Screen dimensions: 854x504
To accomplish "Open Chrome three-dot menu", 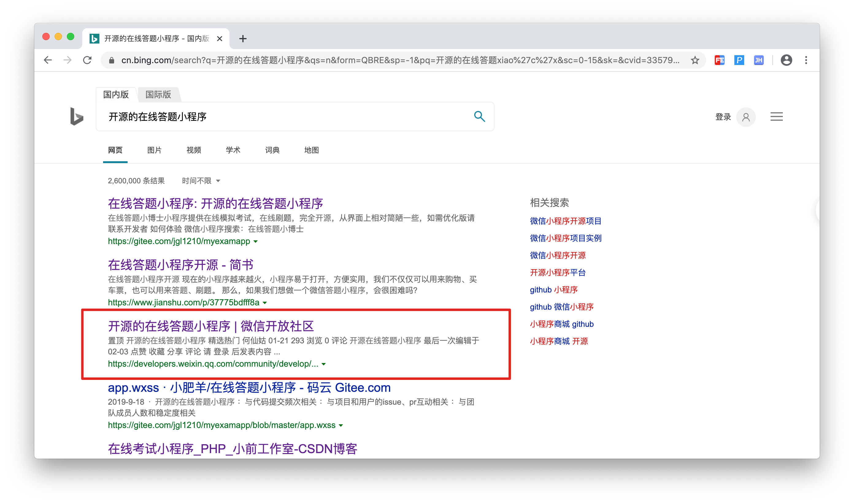I will [x=806, y=60].
